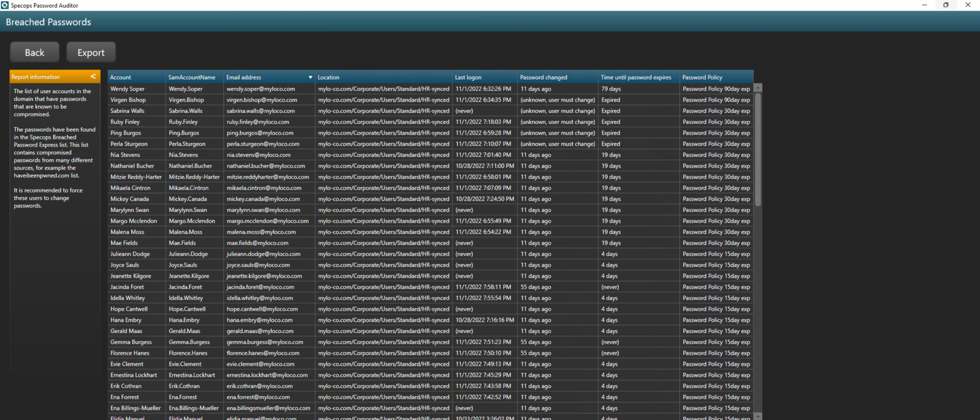This screenshot has height=420, width=980.
Task: Sort by the Last logon column header
Action: coord(485,77)
